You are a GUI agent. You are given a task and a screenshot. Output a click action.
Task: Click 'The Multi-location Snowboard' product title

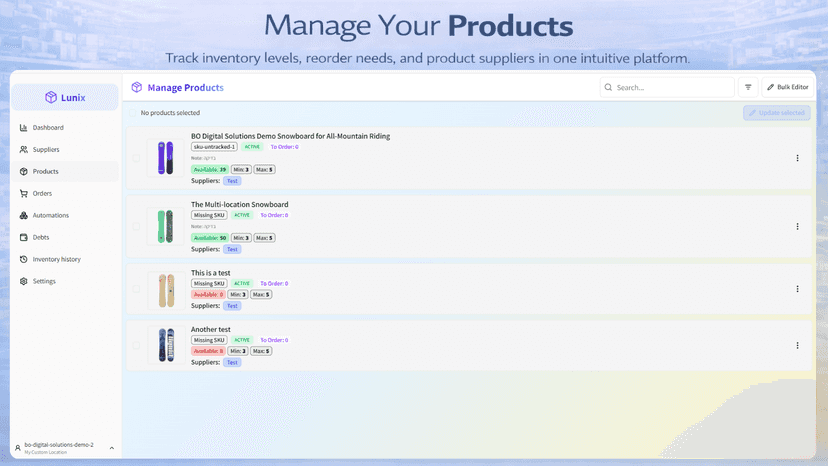click(240, 204)
